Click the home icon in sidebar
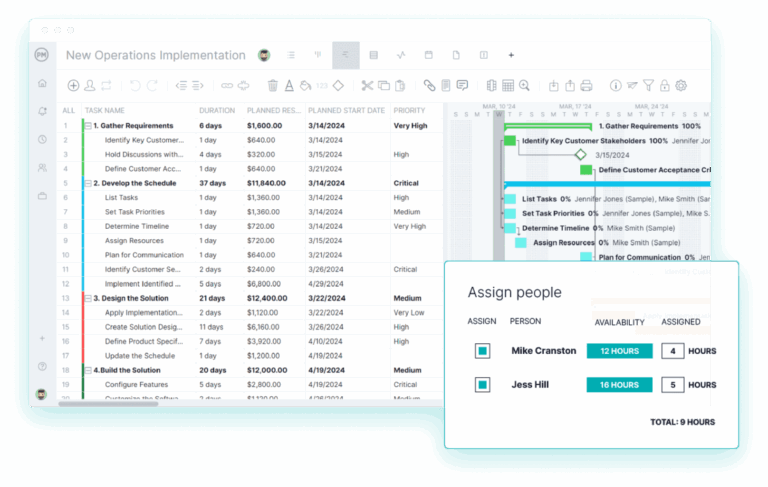 pyautogui.click(x=42, y=83)
